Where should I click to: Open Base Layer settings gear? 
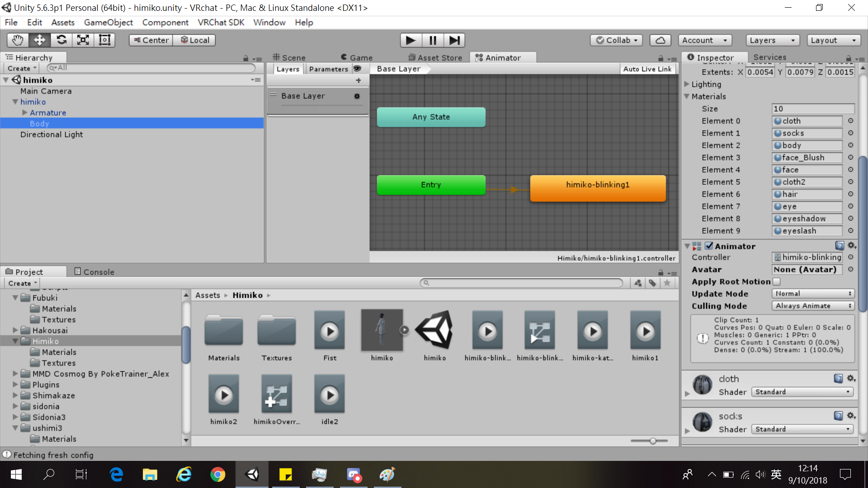[357, 96]
